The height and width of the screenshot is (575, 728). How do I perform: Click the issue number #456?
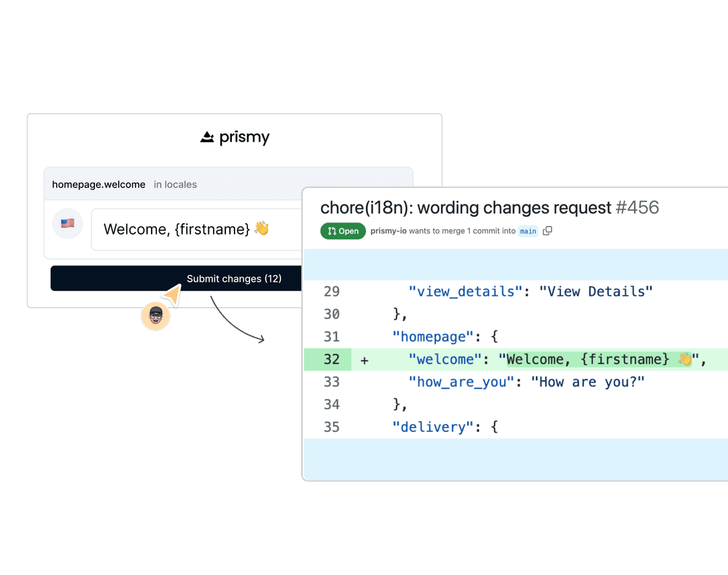[x=638, y=208]
